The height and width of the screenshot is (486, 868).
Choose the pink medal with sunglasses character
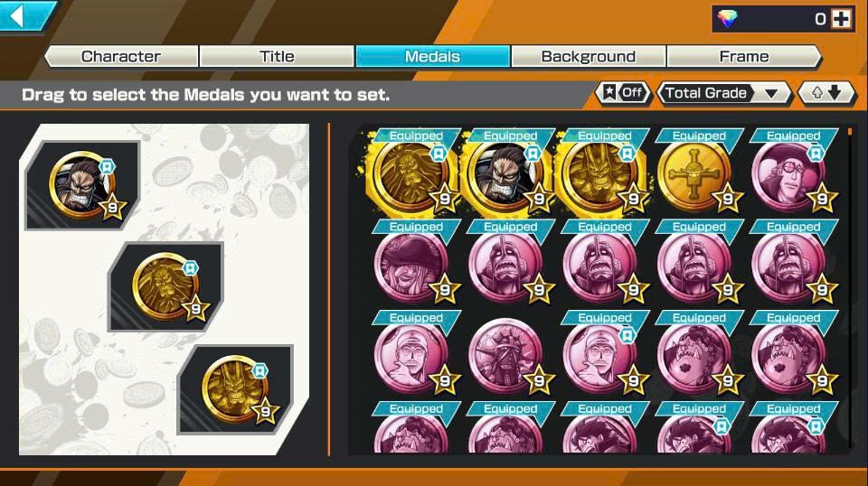click(x=788, y=174)
